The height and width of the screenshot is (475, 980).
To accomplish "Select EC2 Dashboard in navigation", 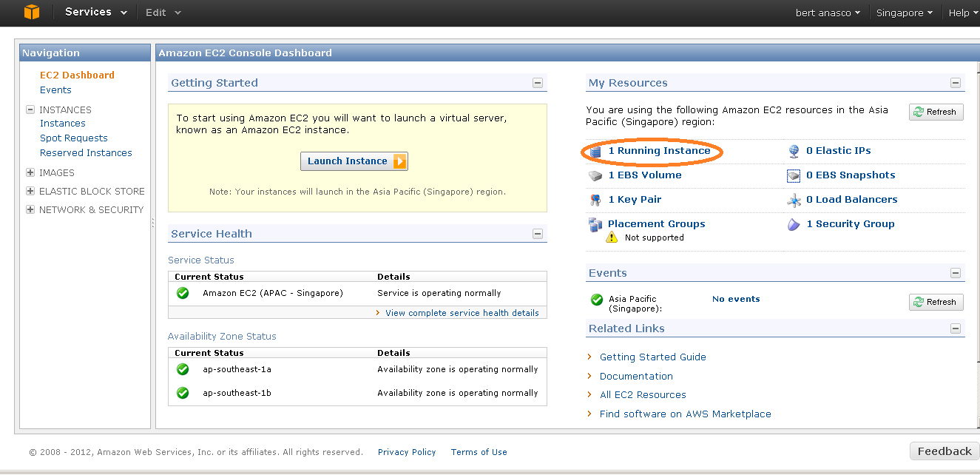I will (x=77, y=75).
